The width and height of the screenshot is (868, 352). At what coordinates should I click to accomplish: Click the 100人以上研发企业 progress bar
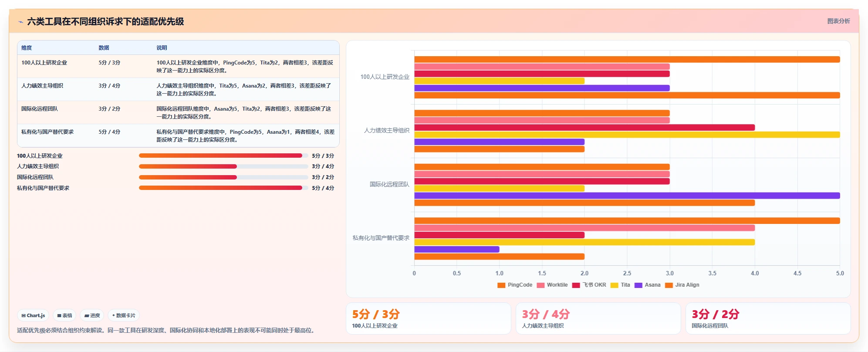223,156
